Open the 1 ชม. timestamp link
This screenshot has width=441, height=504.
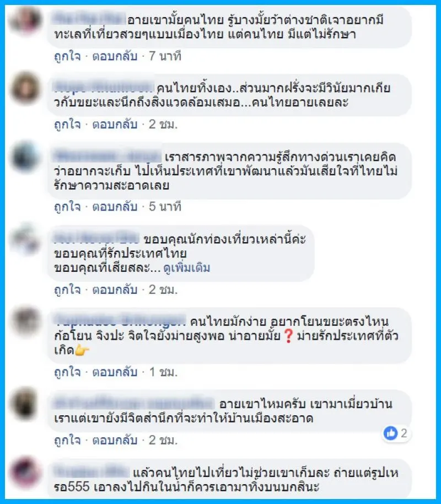click(163, 372)
